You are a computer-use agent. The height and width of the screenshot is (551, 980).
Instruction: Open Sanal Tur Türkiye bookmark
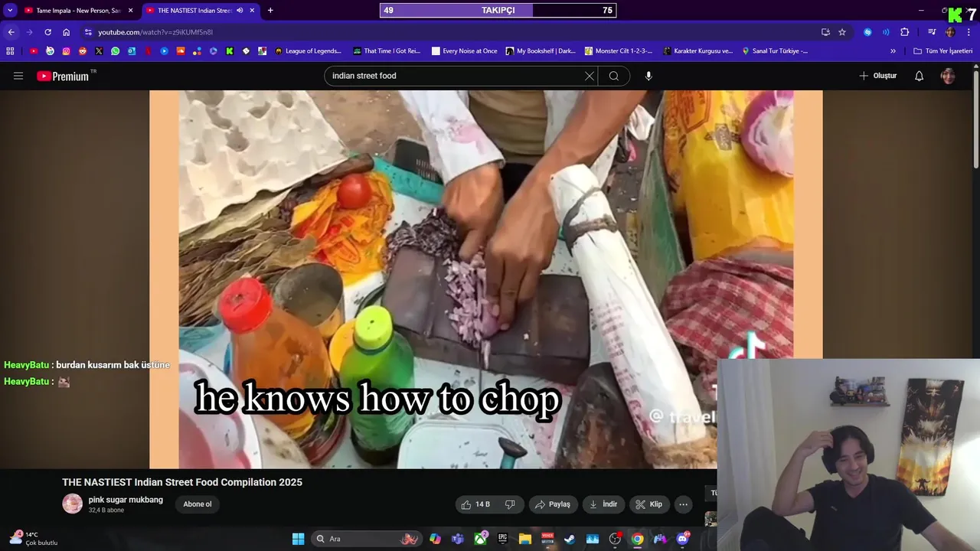tap(775, 51)
